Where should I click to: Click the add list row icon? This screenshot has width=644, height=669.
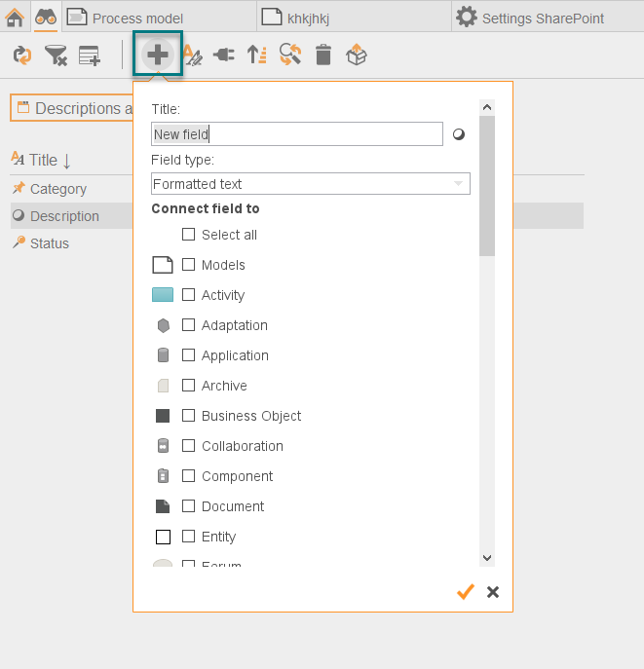point(90,56)
